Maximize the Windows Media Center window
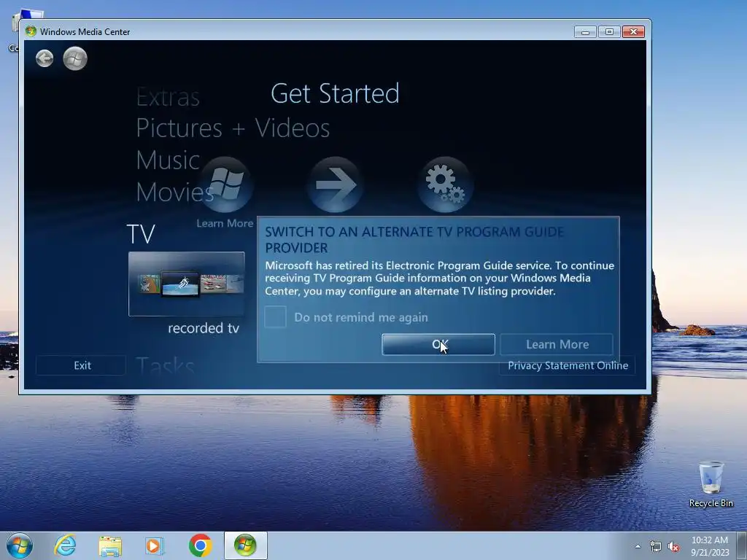747x560 pixels. (609, 32)
